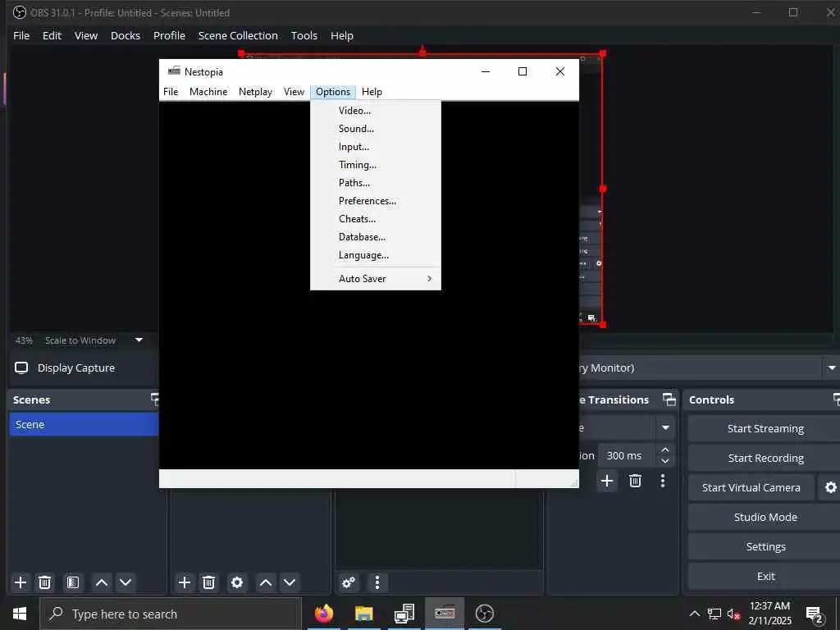This screenshot has width=840, height=630.
Task: Open the OBS Tools menu
Action: point(304,35)
